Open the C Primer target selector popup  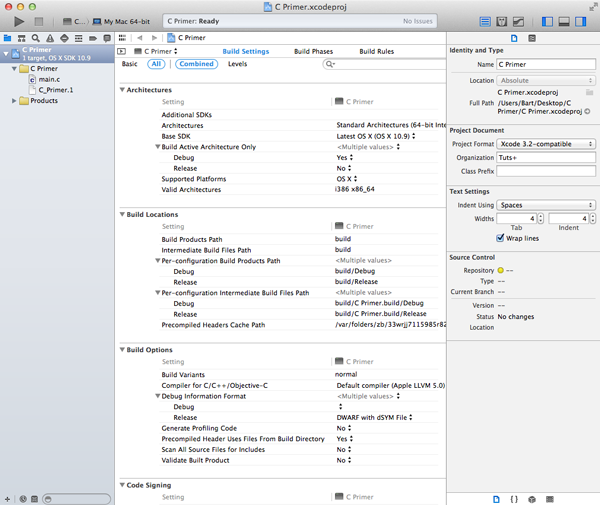coord(156,51)
